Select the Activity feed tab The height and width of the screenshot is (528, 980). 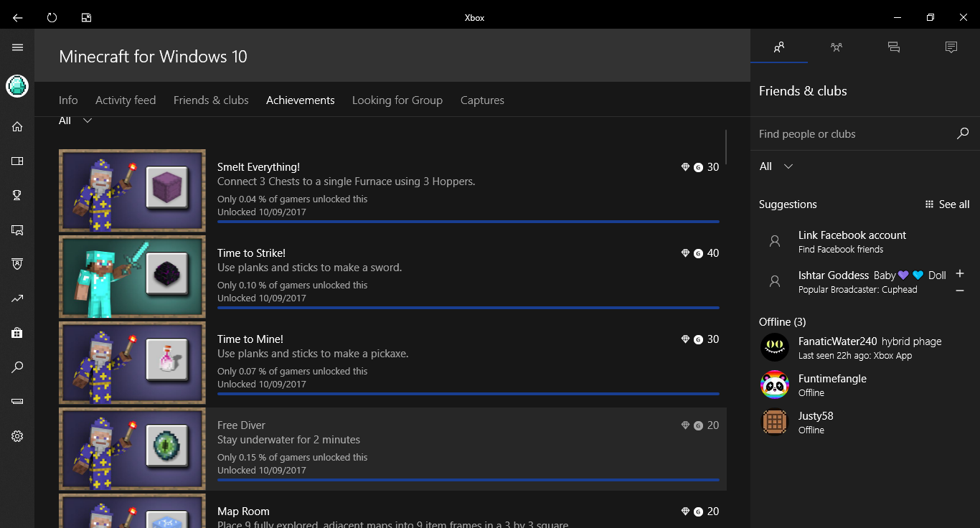click(126, 100)
